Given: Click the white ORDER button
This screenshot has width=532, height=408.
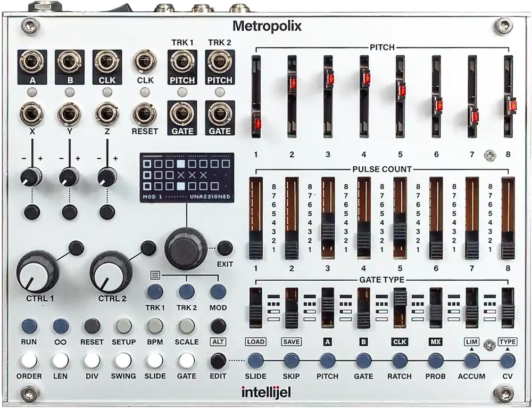Looking at the screenshot, I should pos(29,361).
